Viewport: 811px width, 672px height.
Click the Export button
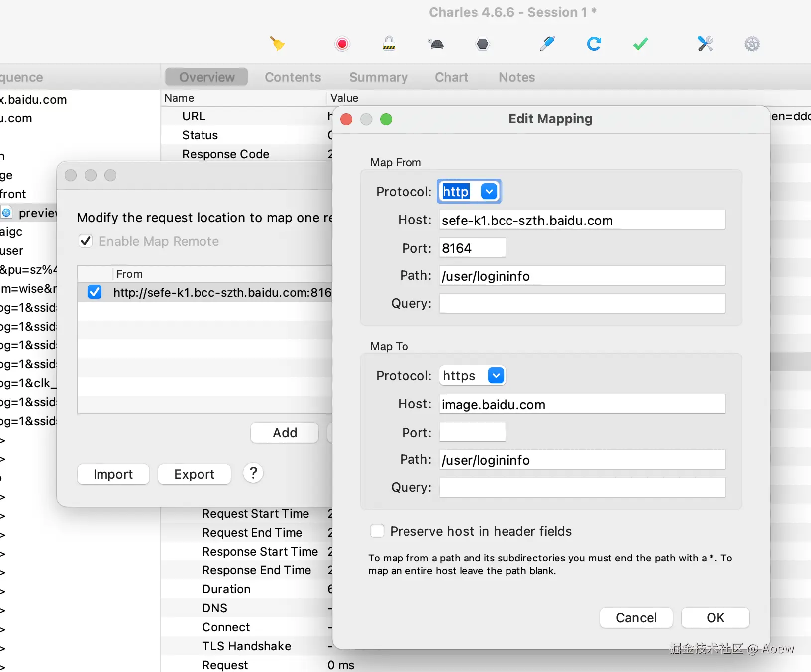tap(195, 474)
